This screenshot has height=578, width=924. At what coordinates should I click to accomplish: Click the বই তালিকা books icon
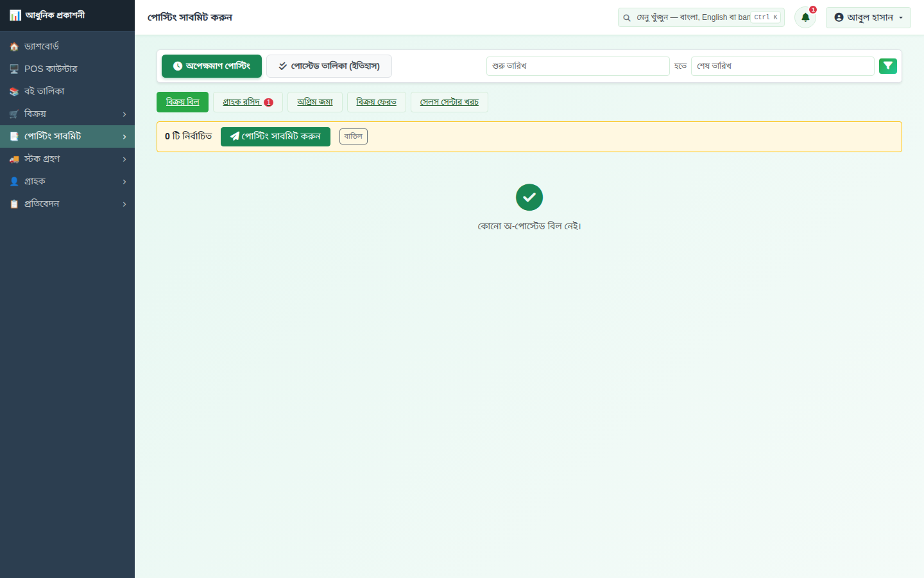pos(14,91)
